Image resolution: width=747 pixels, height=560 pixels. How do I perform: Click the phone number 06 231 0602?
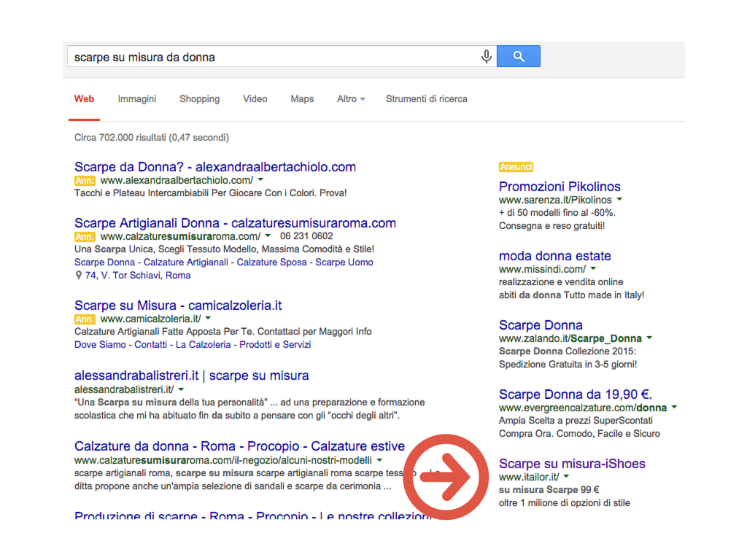pyautogui.click(x=306, y=236)
